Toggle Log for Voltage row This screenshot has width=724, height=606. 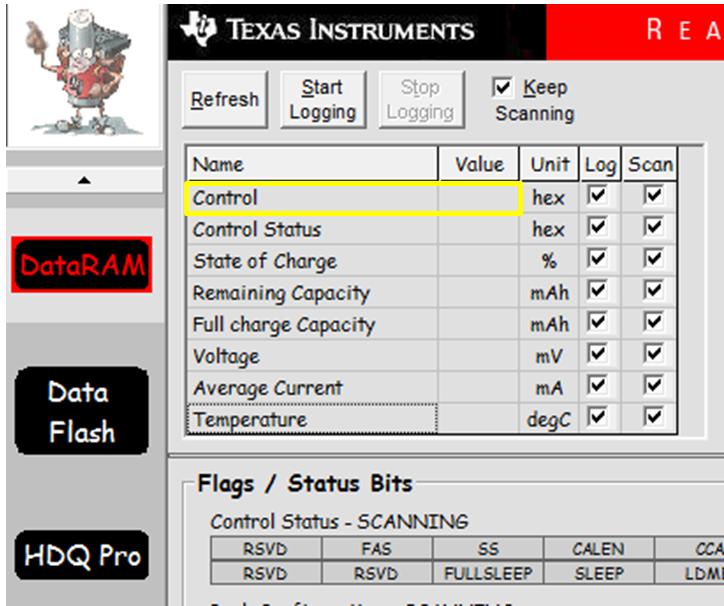[x=597, y=353]
